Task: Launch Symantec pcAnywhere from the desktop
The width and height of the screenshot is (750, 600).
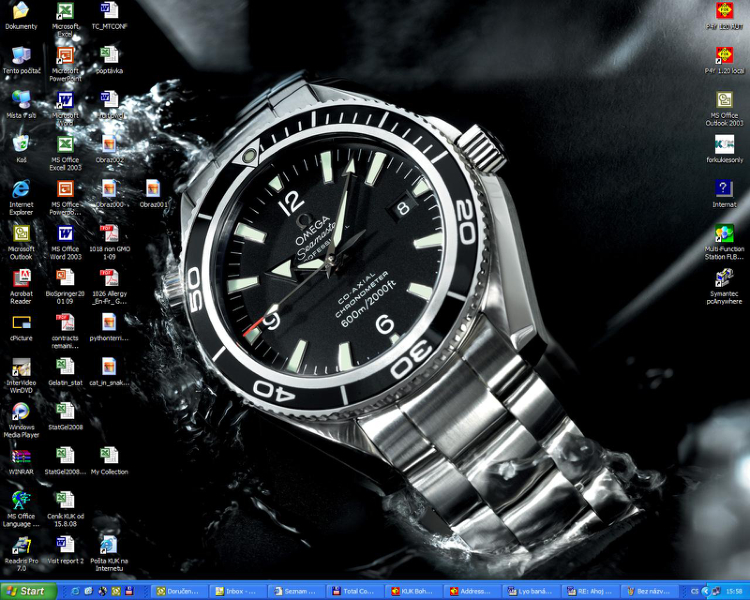Action: point(724,277)
